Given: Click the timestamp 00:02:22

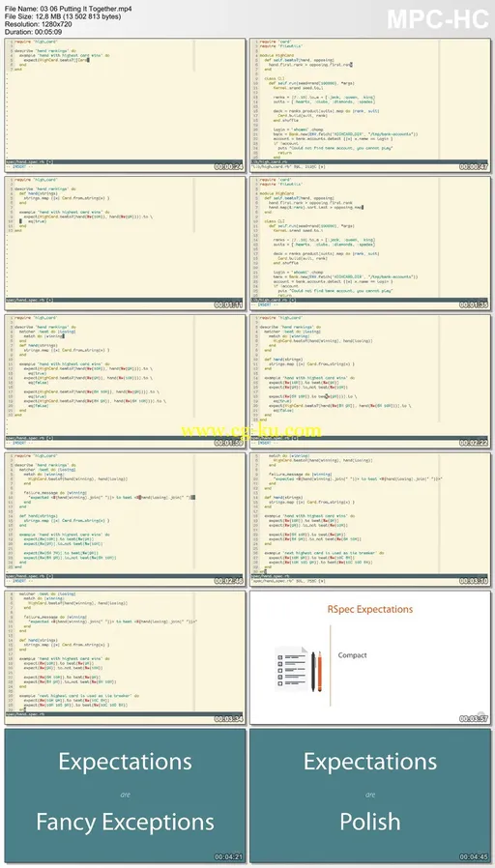Looking at the screenshot, I should (474, 443).
